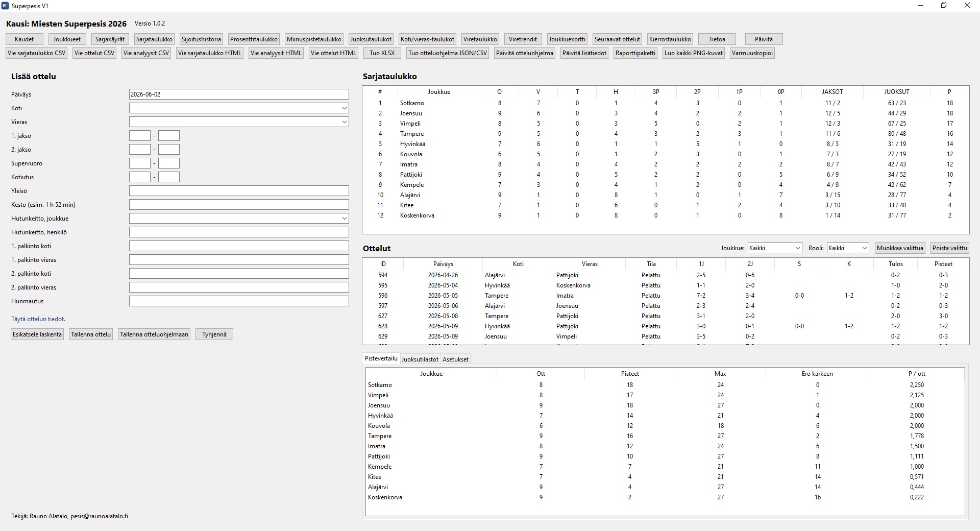
Task: Click the Päivitä lisätiedot button
Action: pyautogui.click(x=584, y=53)
